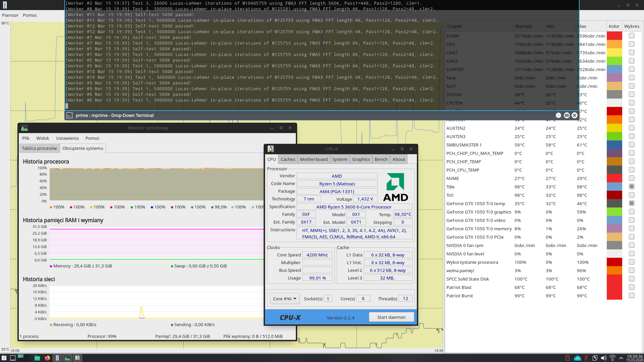The height and width of the screenshot is (362, 644).
Task: Open Pomoc menu in Psensor window
Action: click(30, 15)
